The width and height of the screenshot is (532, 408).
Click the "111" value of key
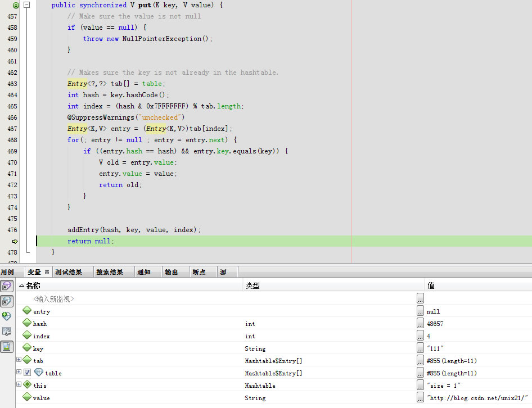pyautogui.click(x=435, y=348)
